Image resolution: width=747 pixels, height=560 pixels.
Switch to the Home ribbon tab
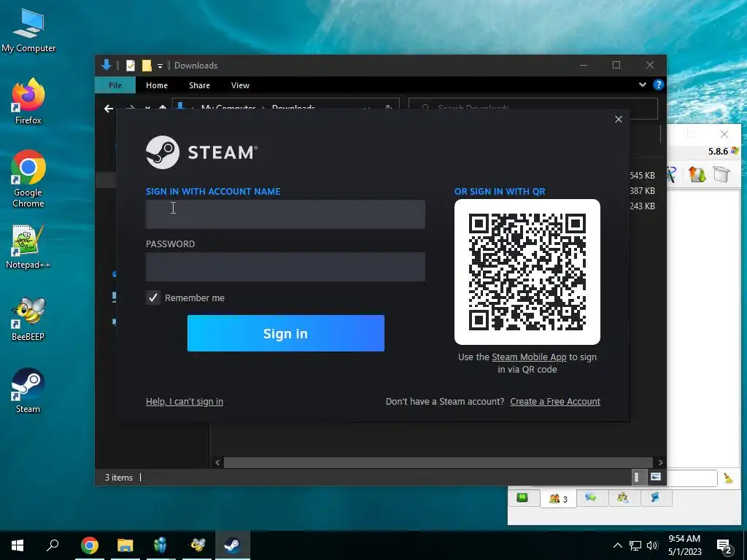(x=157, y=85)
